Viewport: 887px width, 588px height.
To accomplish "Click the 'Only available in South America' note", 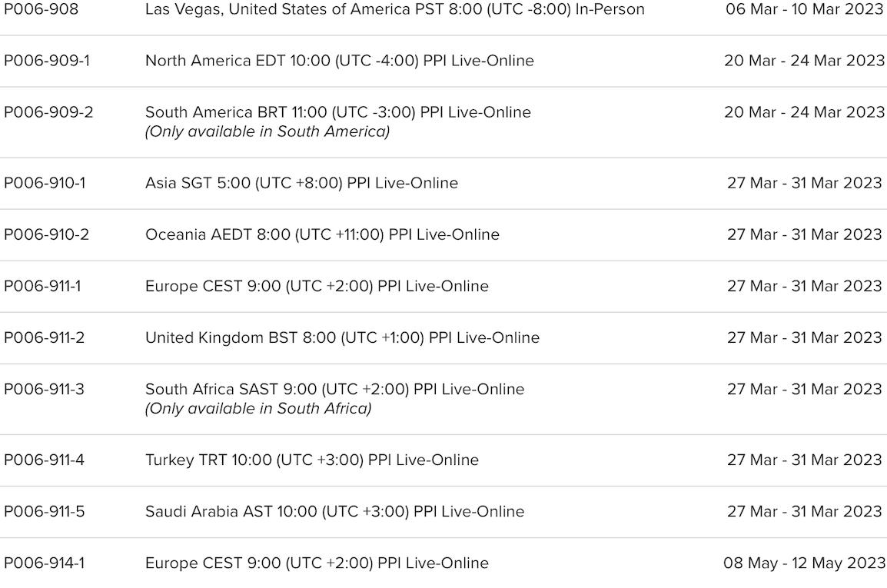I will pos(267,131).
